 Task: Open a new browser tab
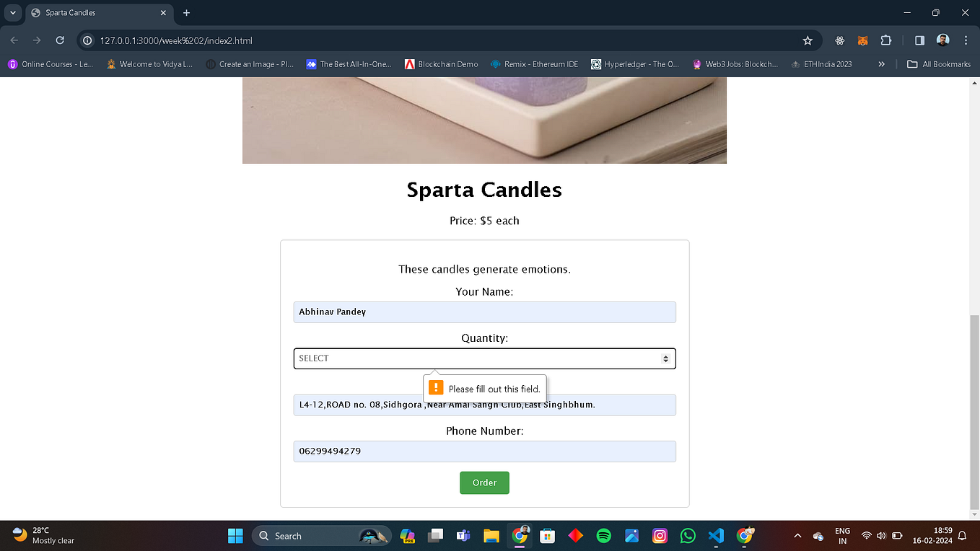tap(186, 12)
